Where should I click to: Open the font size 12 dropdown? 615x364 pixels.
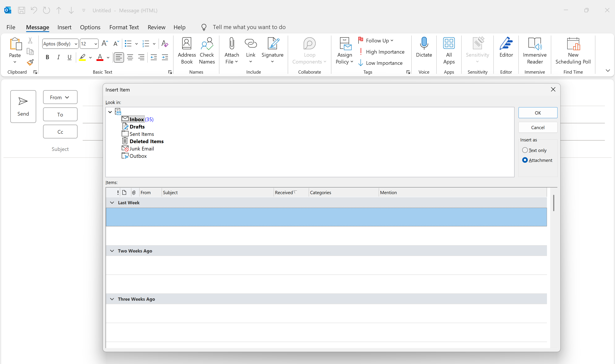pos(96,44)
